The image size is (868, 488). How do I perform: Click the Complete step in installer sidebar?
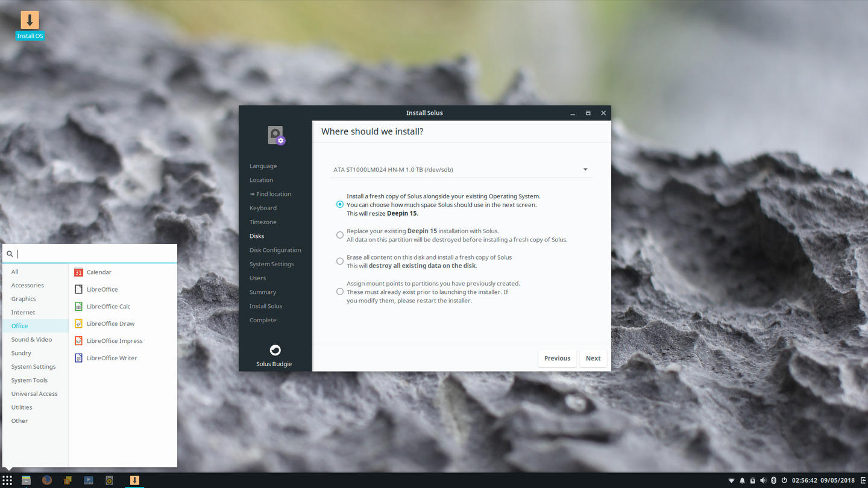point(263,320)
